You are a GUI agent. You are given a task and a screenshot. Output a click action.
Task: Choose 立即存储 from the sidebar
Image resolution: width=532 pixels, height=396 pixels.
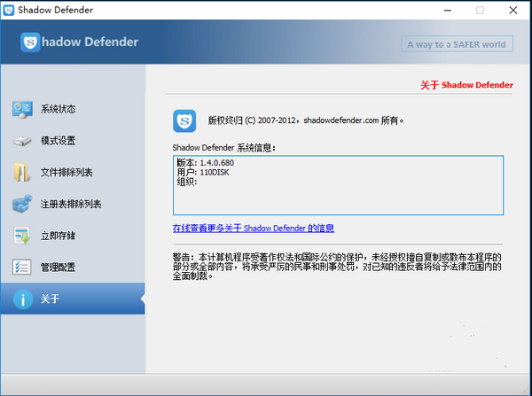(58, 236)
